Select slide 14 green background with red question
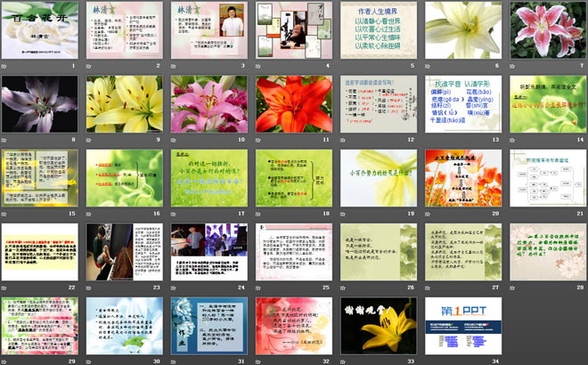 click(x=548, y=104)
